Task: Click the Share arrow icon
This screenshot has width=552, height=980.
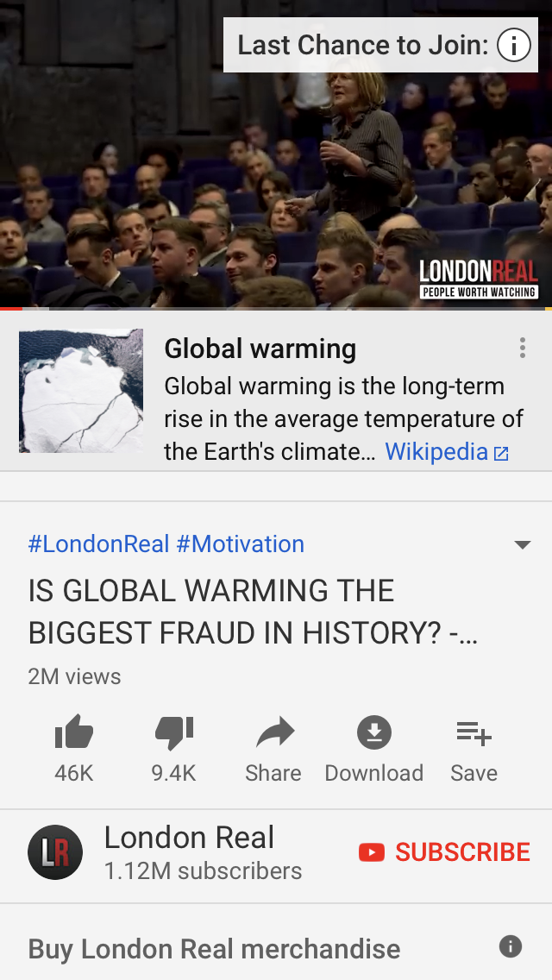Action: [x=274, y=732]
